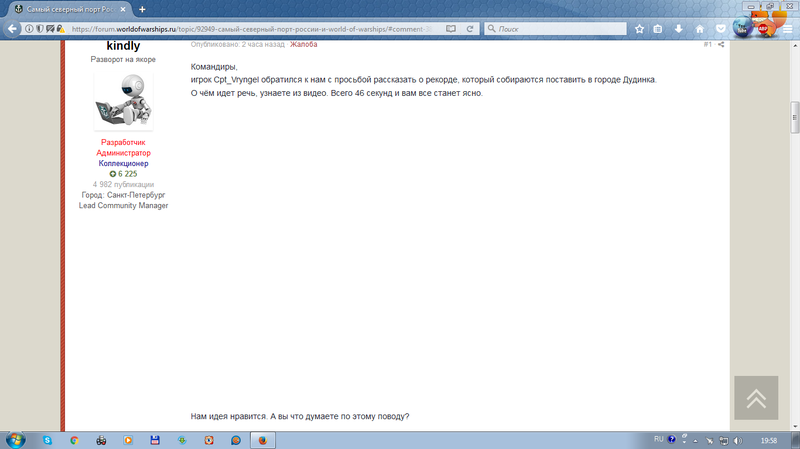
Task: Go to the Firefox home page icon
Action: coord(699,29)
